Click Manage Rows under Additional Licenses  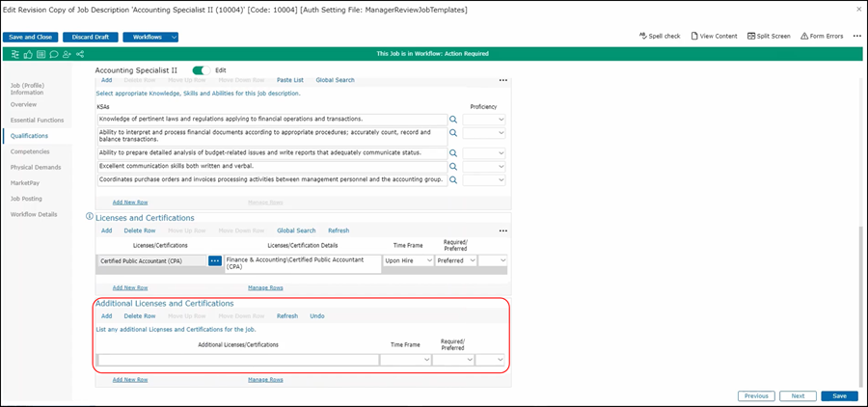pyautogui.click(x=265, y=380)
